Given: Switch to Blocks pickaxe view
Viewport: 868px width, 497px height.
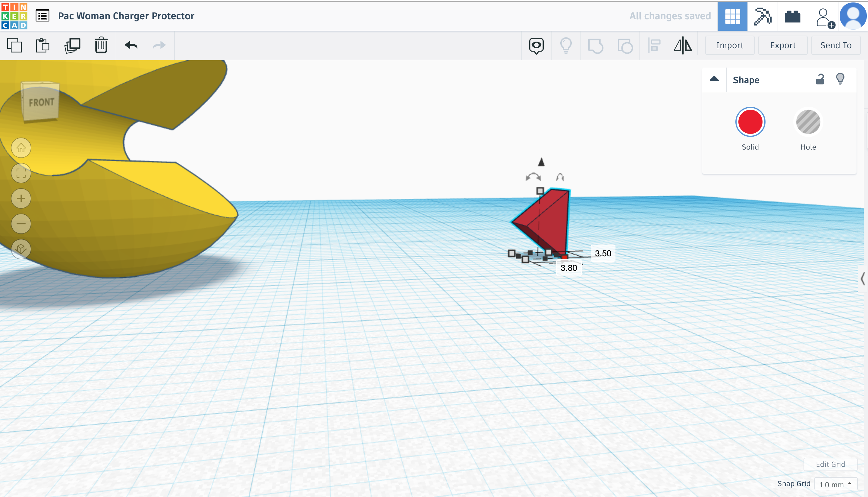Looking at the screenshot, I should (762, 16).
